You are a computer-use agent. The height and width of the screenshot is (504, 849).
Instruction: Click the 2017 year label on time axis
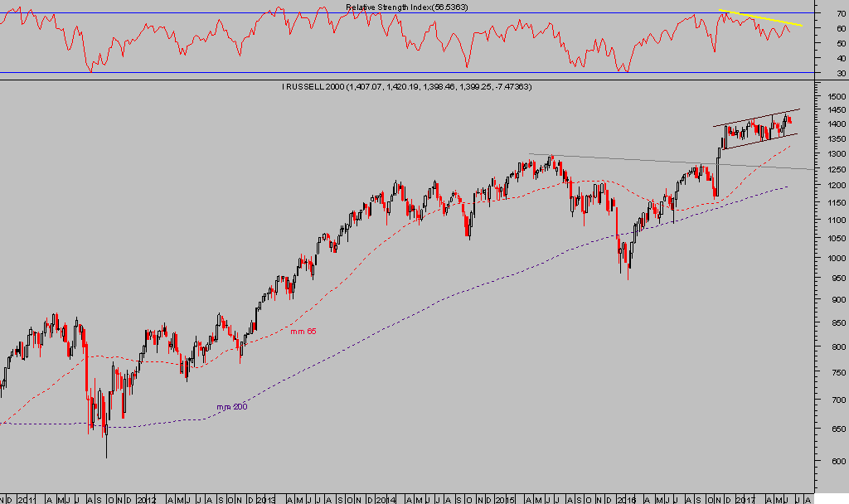[746, 500]
